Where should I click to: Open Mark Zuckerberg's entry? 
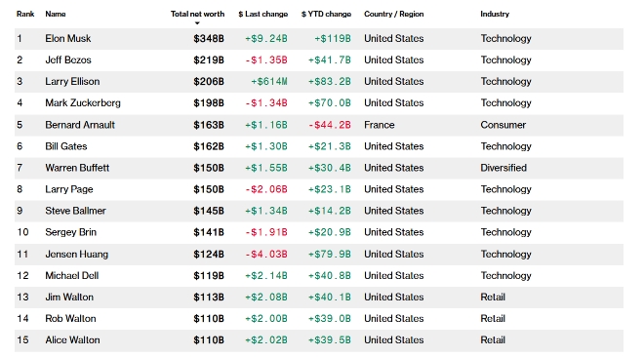(x=83, y=103)
